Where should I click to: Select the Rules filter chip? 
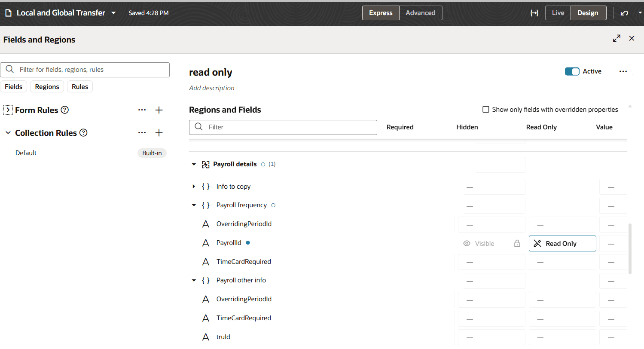click(79, 86)
